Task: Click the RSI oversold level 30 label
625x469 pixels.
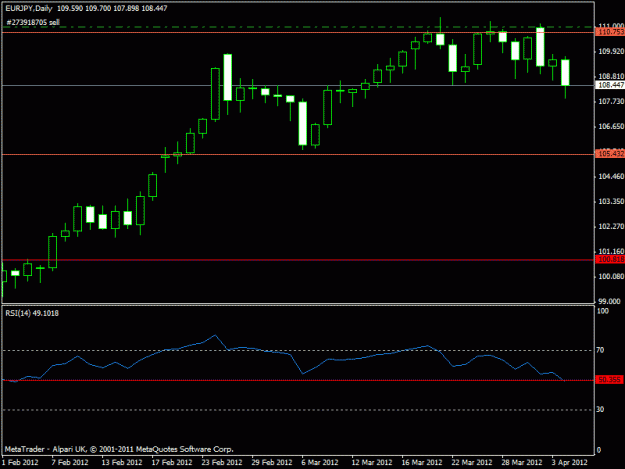Action: (x=600, y=410)
